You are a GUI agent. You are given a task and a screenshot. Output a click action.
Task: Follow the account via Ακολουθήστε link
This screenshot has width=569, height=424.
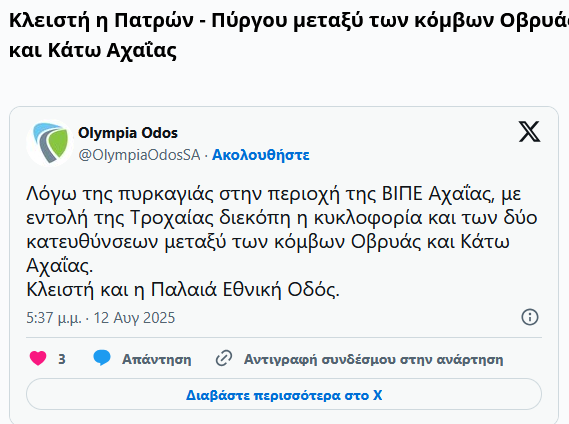pyautogui.click(x=261, y=155)
